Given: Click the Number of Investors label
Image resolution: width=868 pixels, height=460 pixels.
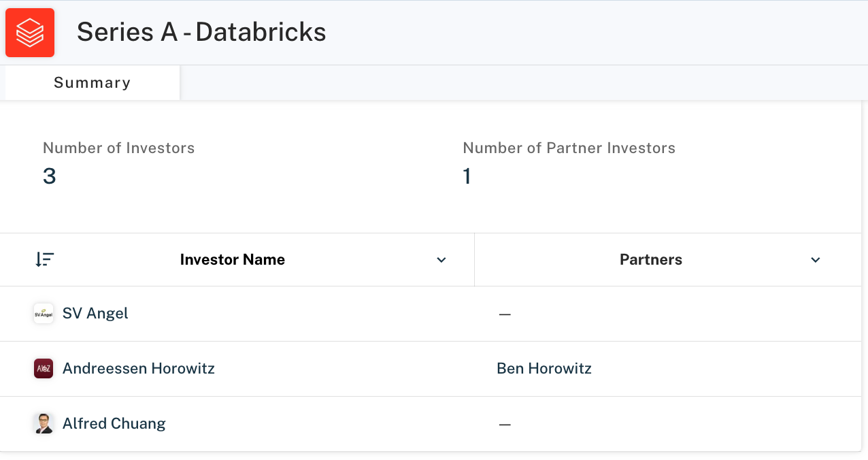Looking at the screenshot, I should click(x=119, y=148).
